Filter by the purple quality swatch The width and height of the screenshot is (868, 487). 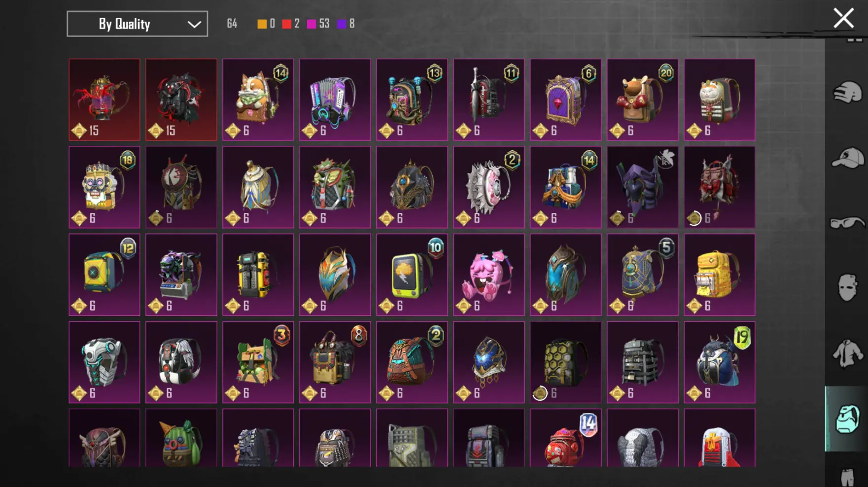[342, 24]
